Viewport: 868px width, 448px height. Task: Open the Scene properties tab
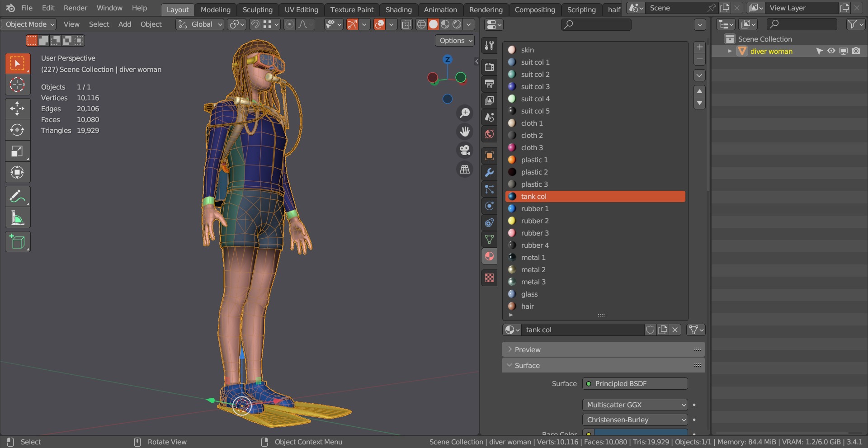click(489, 117)
